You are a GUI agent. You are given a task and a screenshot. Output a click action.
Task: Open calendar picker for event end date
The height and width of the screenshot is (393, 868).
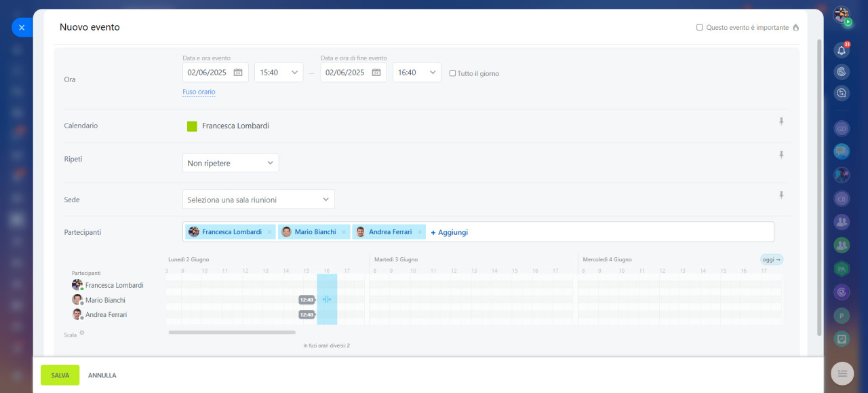tap(376, 73)
